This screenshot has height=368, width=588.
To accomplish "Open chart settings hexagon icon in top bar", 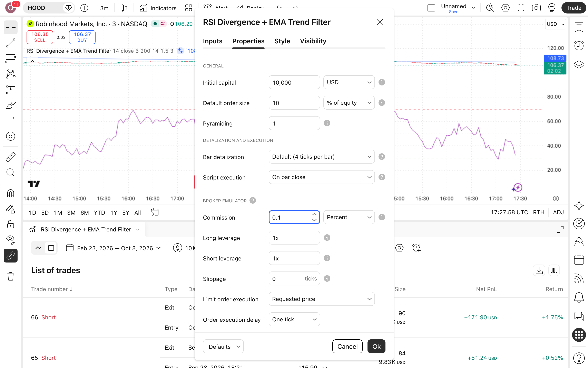I will coord(505,8).
